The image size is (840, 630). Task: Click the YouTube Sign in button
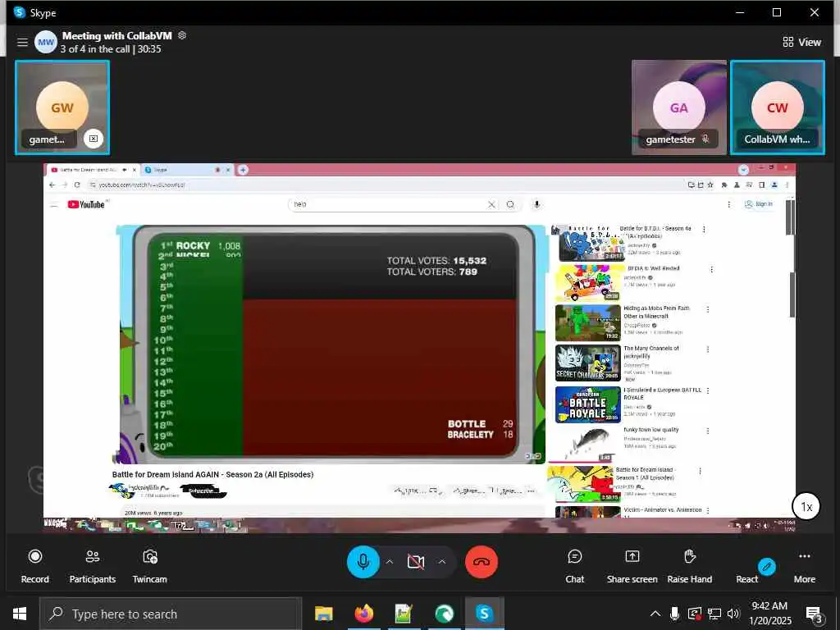tap(759, 204)
